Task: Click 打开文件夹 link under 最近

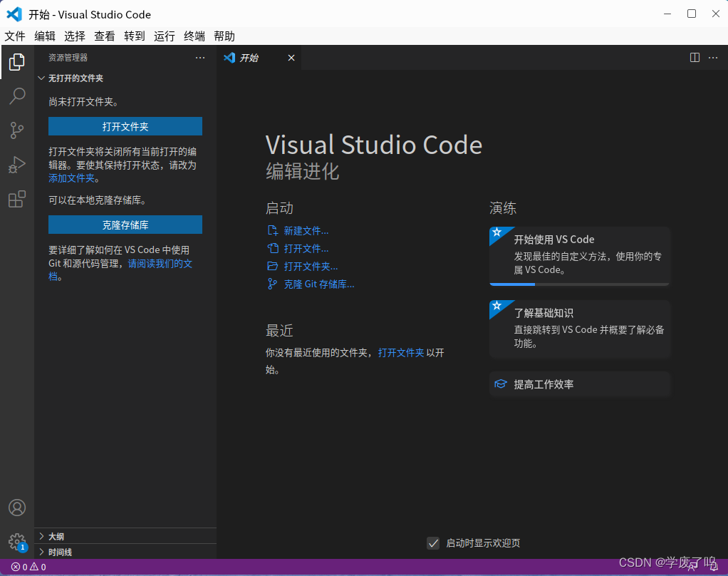Action: [x=401, y=353]
